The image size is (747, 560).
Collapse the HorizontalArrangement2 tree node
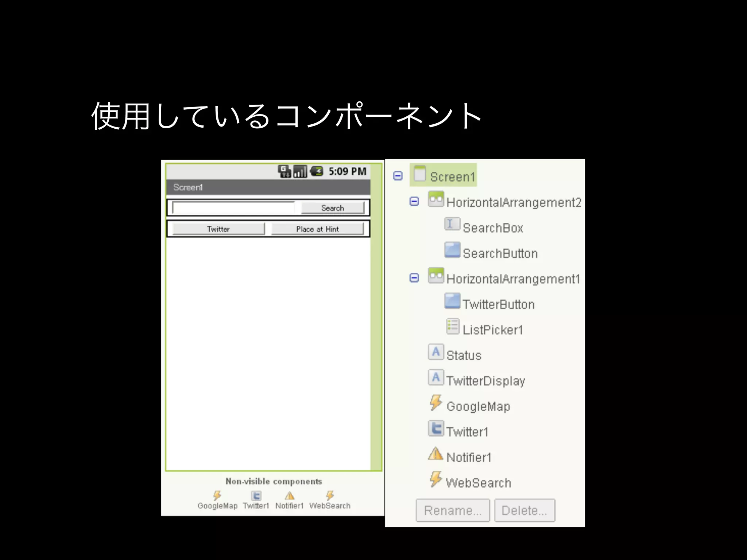pos(414,201)
